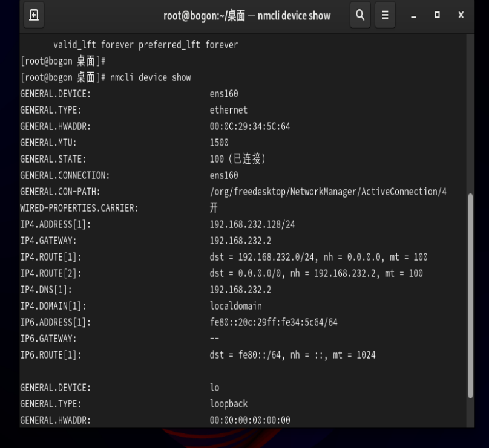Open a new terminal tab

(34, 15)
